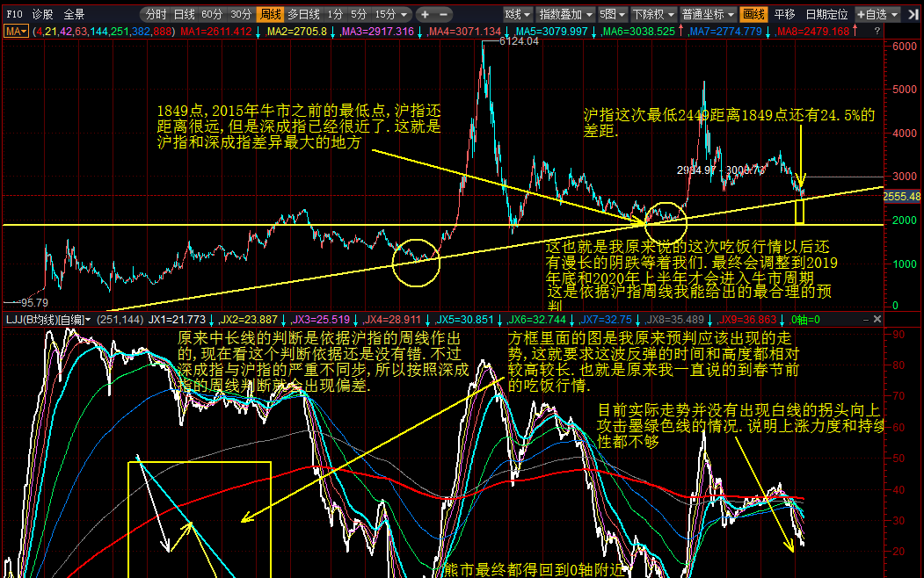Open the +自选 watchlist dropdown
This screenshot has height=578, width=924.
[x=877, y=14]
